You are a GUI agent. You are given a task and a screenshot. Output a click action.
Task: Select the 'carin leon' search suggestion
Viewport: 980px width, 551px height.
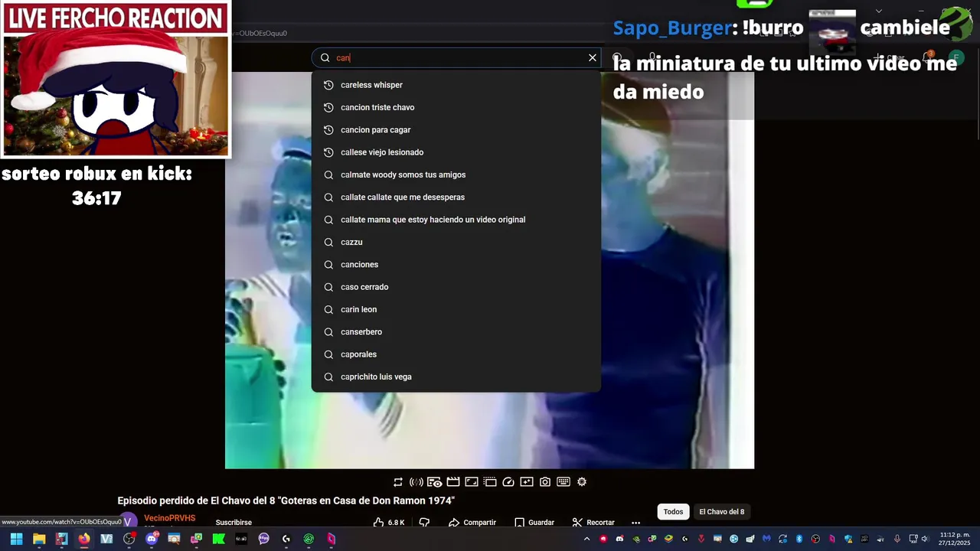tap(456, 309)
